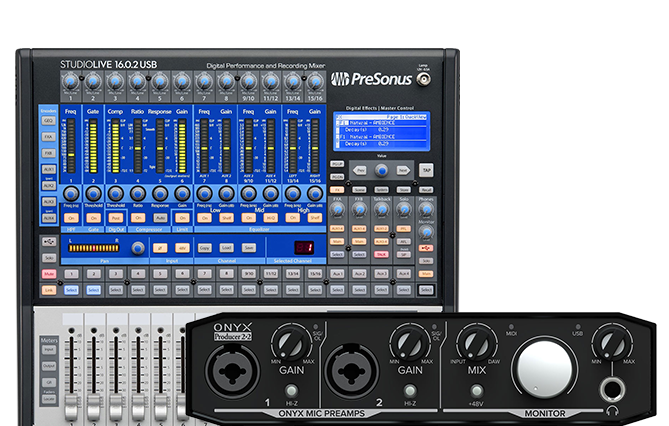Toggle the Dig Out Post button

point(116,218)
